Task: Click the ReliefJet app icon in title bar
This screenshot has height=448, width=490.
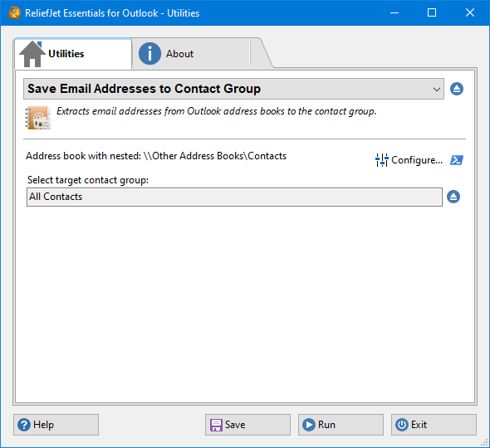Action: click(14, 12)
